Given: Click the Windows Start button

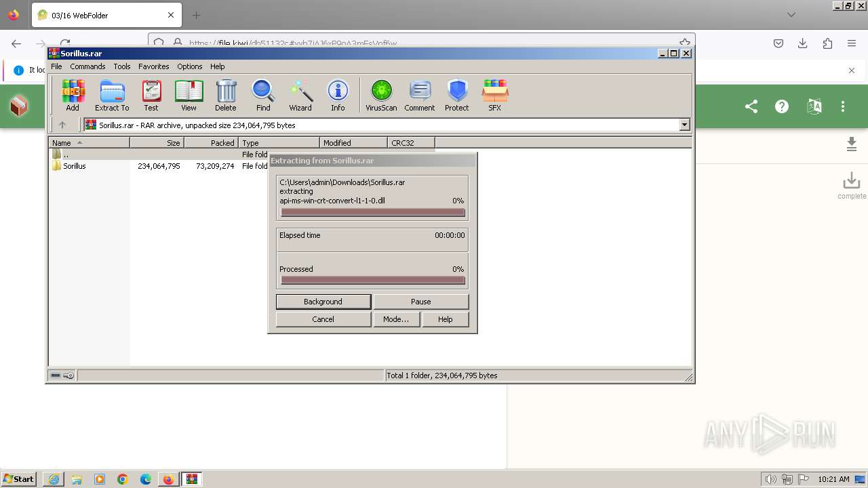Looking at the screenshot, I should 20,479.
